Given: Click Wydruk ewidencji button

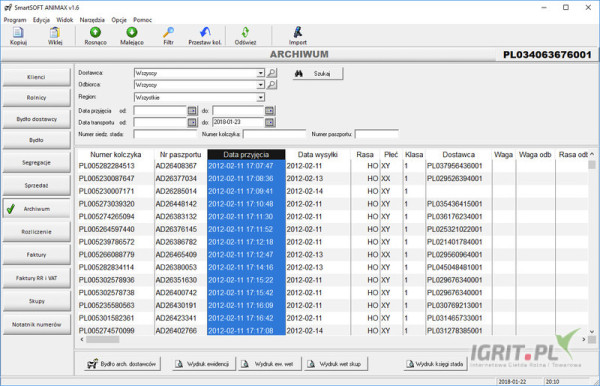Looking at the screenshot, I should click(x=203, y=364).
